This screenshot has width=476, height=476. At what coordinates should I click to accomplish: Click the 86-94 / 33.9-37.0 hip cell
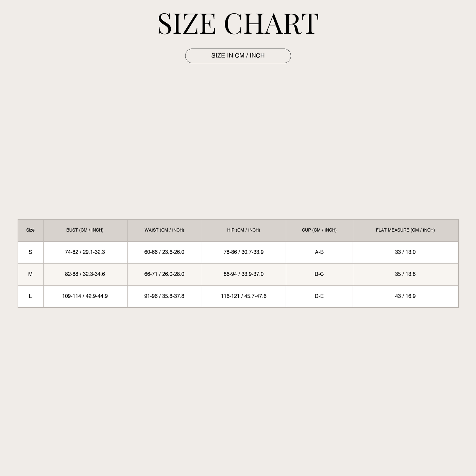pyautogui.click(x=244, y=274)
